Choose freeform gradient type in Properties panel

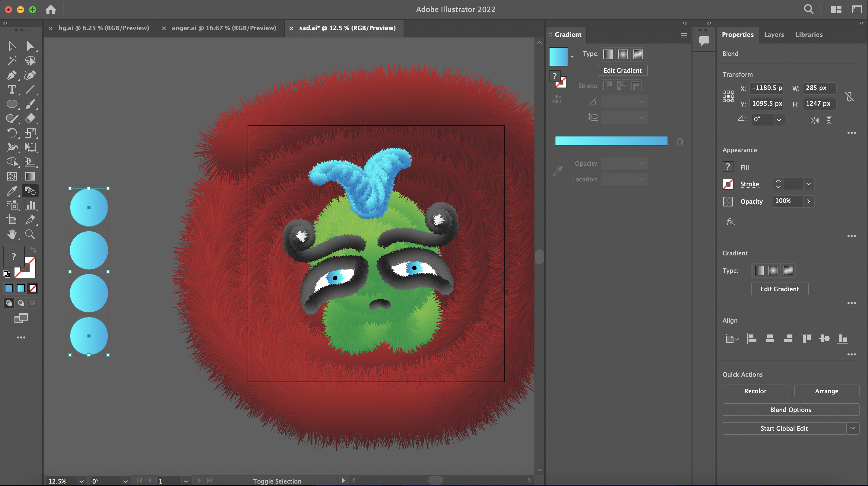(x=788, y=270)
